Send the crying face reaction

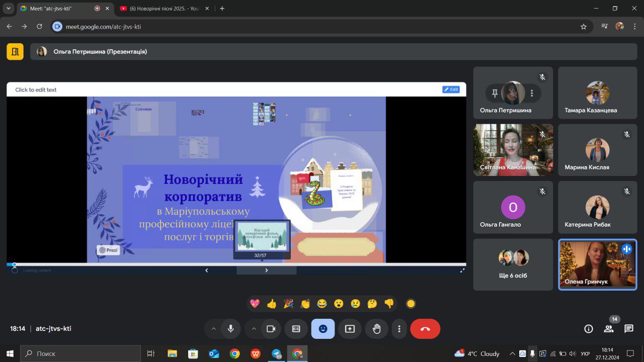pos(356,304)
